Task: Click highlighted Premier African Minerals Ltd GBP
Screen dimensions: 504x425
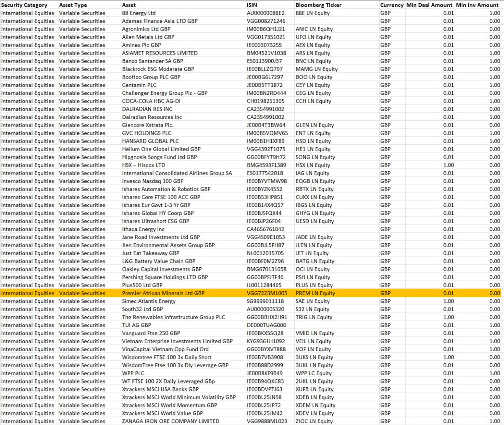Action: pyautogui.click(x=163, y=293)
